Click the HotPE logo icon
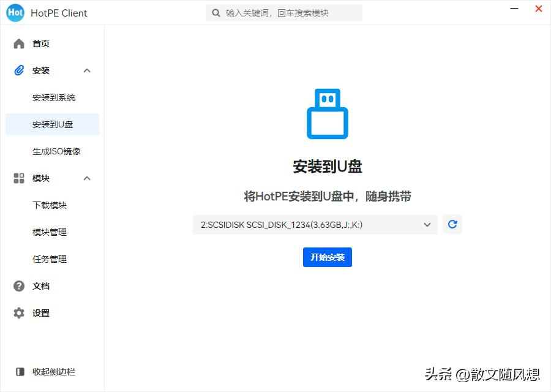The height and width of the screenshot is (392, 551). (15, 12)
